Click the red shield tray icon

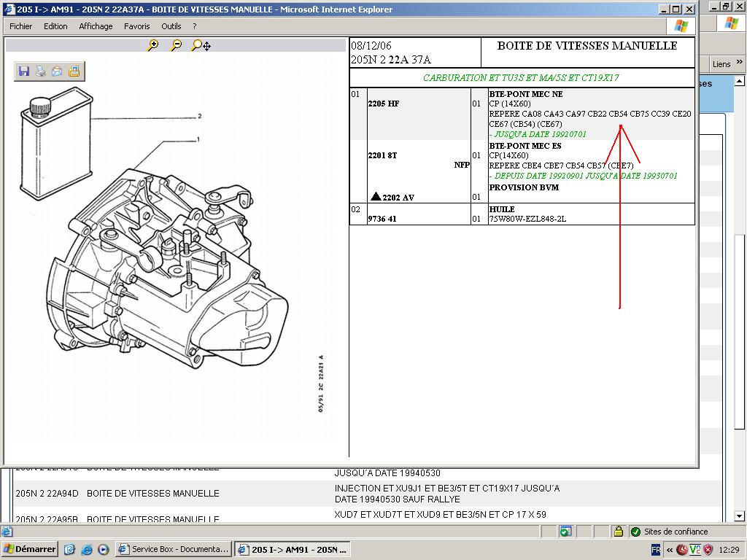click(708, 550)
